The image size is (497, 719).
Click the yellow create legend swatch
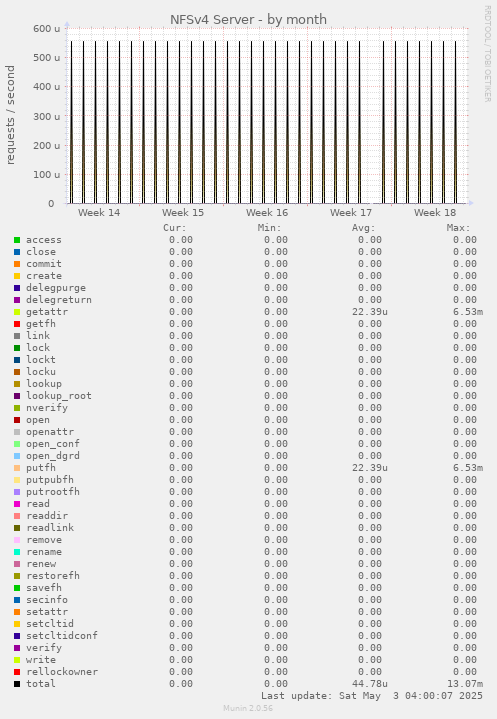[17, 276]
